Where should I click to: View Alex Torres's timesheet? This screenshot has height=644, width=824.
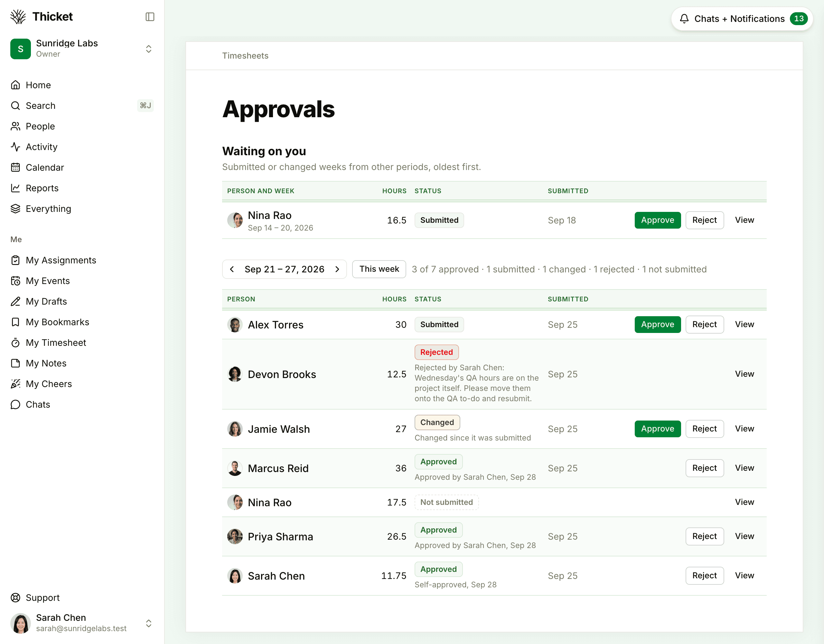[744, 325]
